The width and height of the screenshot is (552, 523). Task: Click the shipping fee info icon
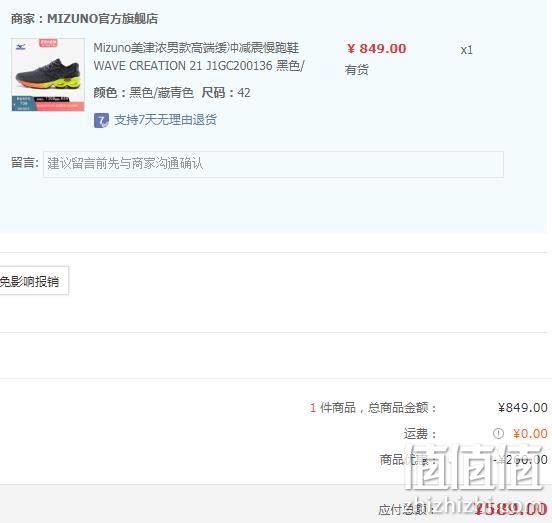coord(498,434)
